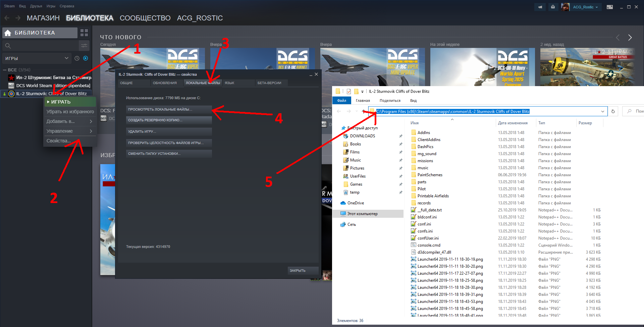
Task: Select the PaintSchemes folder
Action: (x=430, y=175)
